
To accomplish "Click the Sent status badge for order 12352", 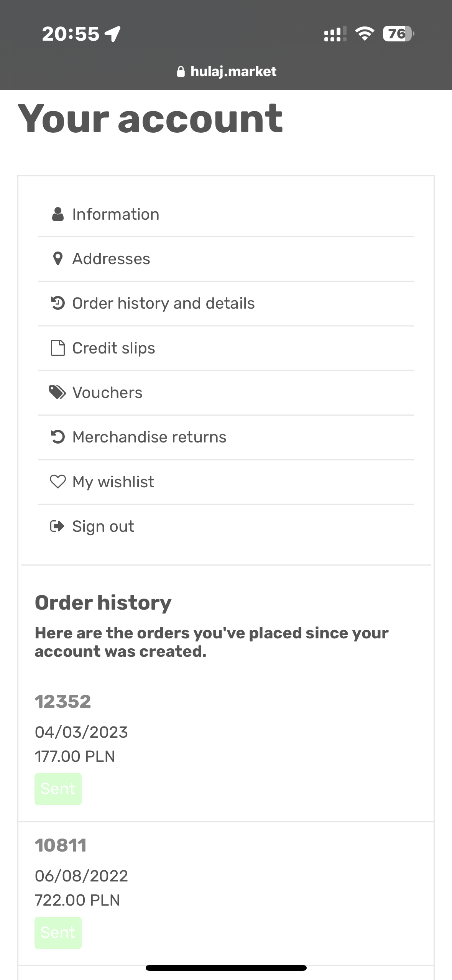I will coord(58,789).
